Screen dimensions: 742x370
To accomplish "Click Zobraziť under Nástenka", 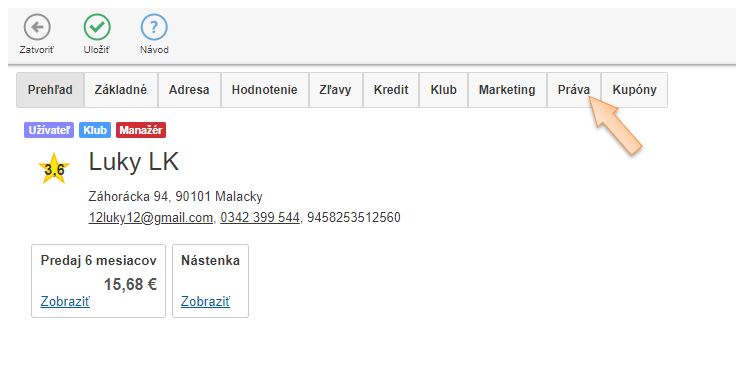I will point(205,301).
